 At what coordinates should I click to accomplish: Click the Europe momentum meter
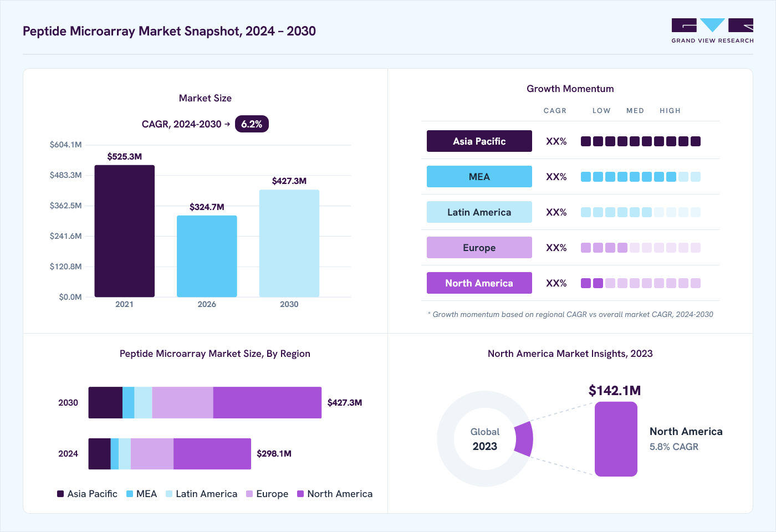641,248
